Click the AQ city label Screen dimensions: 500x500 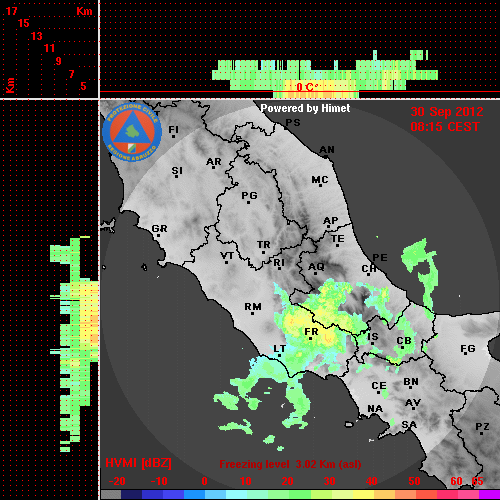(316, 267)
